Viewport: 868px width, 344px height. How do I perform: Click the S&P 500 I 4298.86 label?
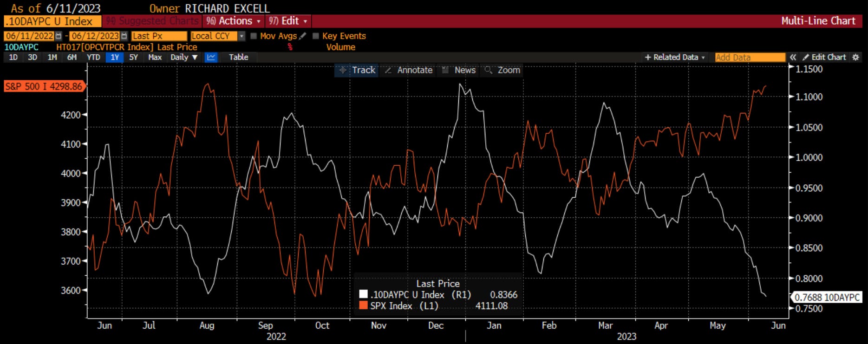click(44, 86)
